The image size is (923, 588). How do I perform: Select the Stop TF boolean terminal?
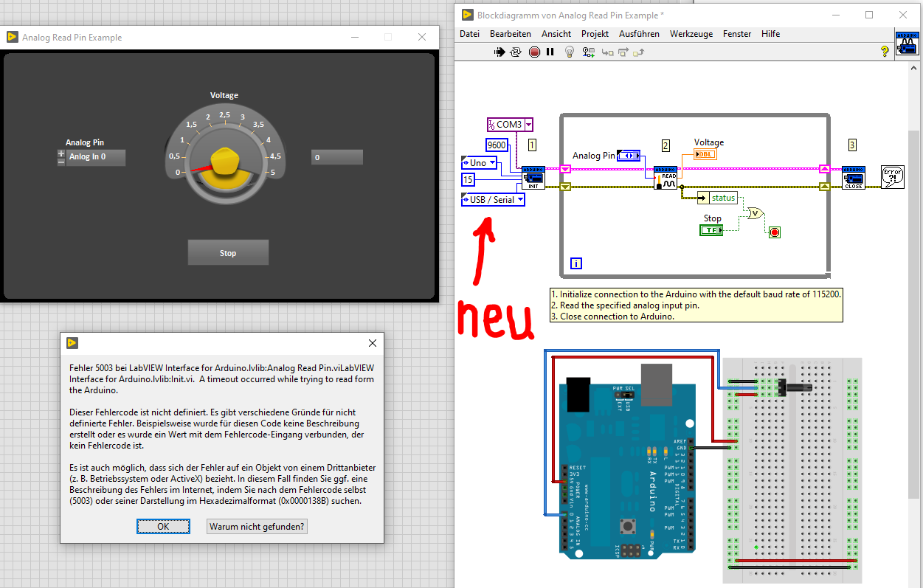(x=711, y=230)
